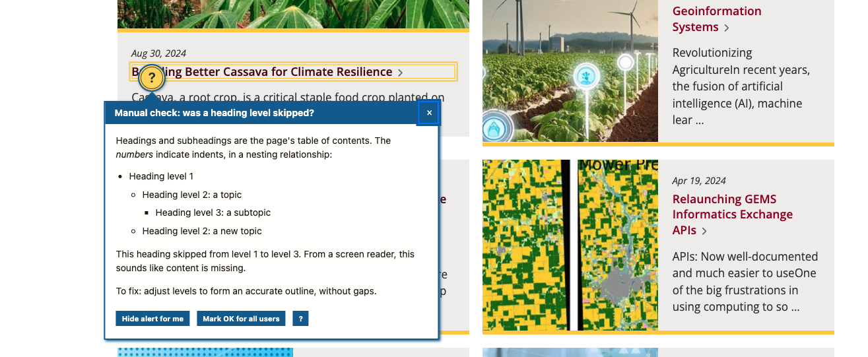Click the 'APIs: Now well-documented' excerpt text

745,282
